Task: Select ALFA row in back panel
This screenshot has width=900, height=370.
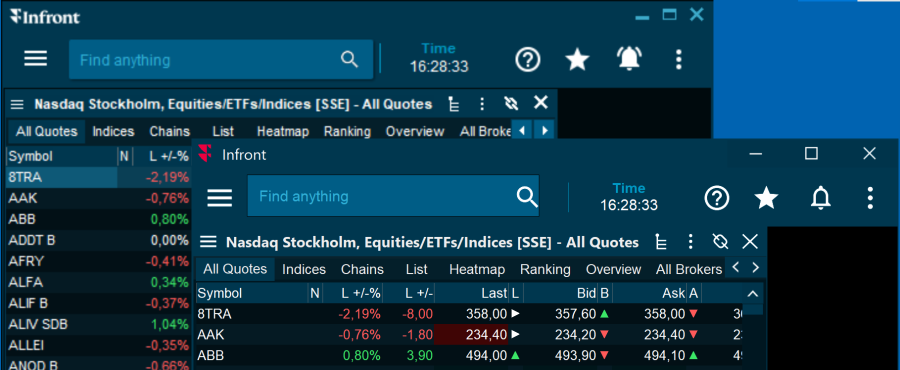Action: click(x=98, y=282)
